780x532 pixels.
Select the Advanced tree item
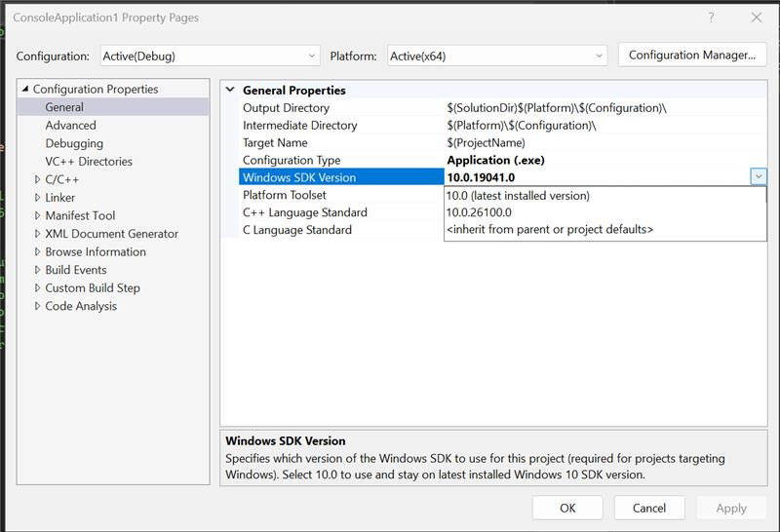tap(70, 126)
